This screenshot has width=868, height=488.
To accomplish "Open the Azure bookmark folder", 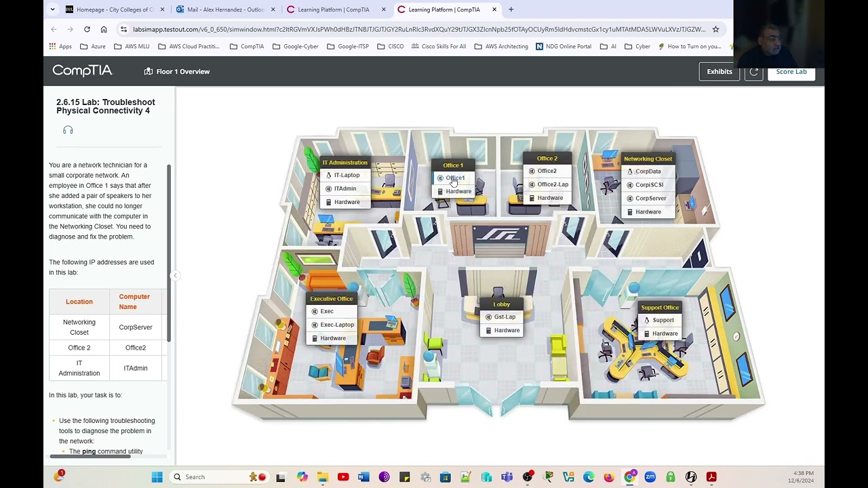I will click(x=93, y=47).
